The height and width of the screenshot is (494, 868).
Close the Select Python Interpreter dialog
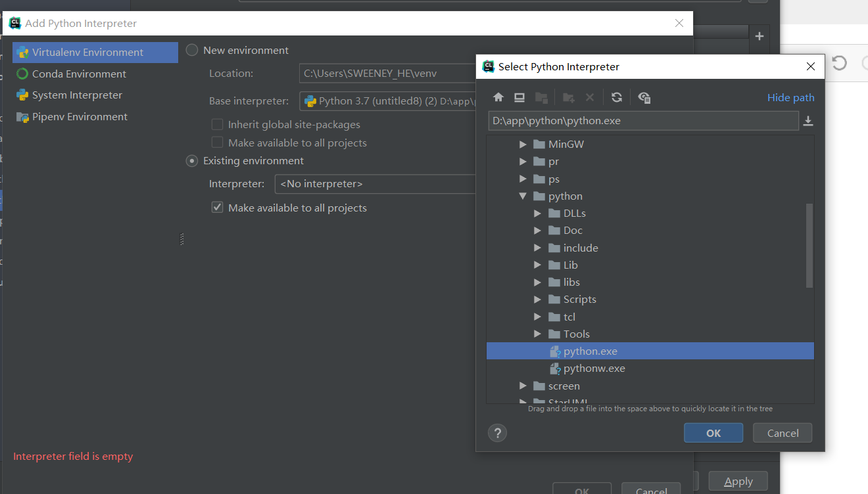pyautogui.click(x=811, y=66)
